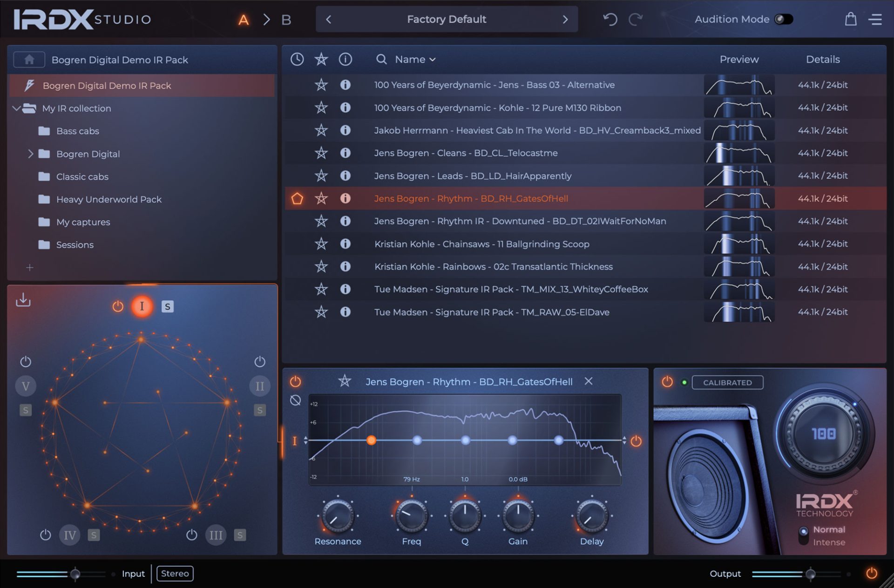
Task: Toggle power for IR slot I
Action: [118, 306]
